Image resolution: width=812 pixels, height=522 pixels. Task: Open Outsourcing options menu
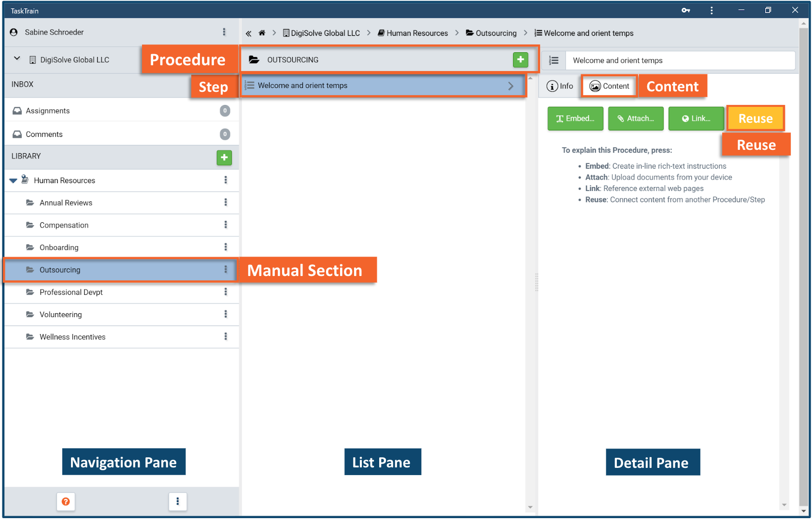point(226,269)
